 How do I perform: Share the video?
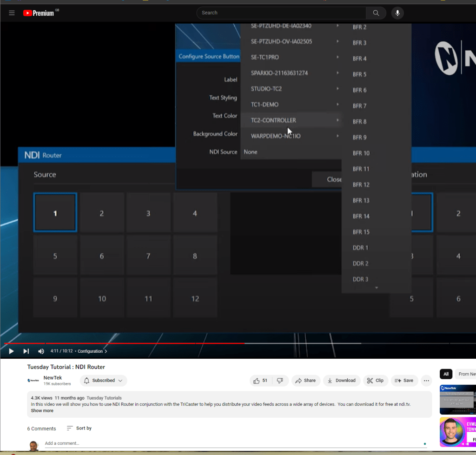(x=306, y=380)
